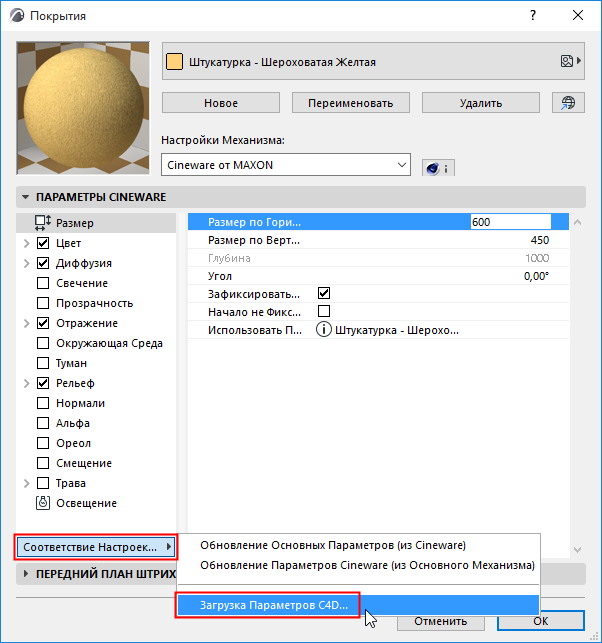602x643 pixels.
Task: Click the Использовать П… parameter label
Action: pyautogui.click(x=255, y=330)
